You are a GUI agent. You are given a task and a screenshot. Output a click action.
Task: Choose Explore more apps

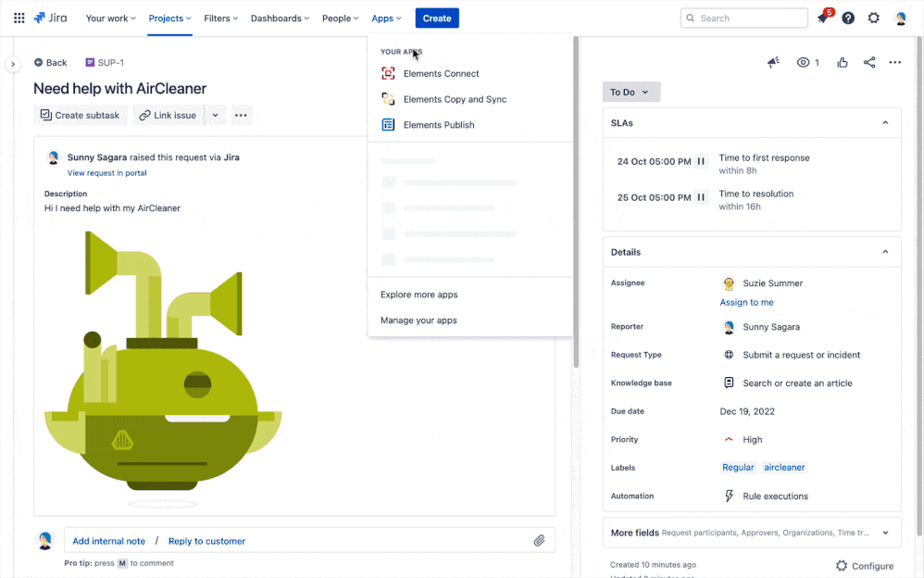pyautogui.click(x=470, y=295)
